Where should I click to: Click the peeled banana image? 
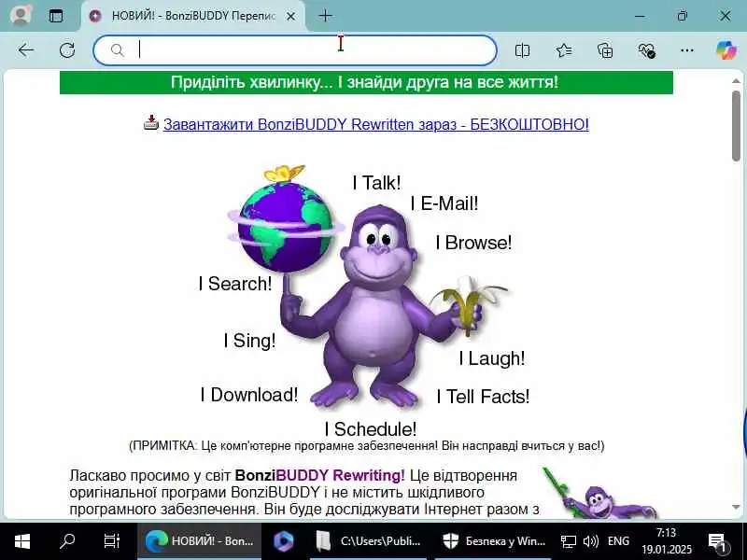tap(470, 305)
